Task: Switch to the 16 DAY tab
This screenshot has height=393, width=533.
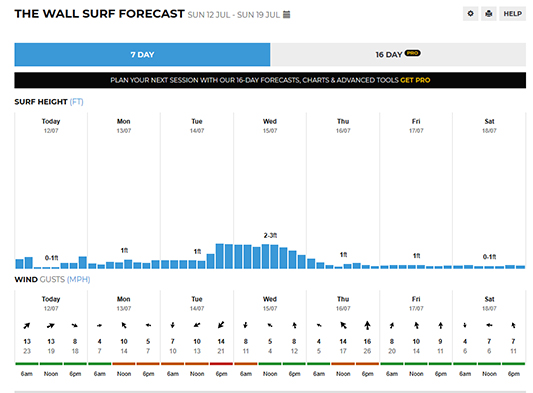Action: (398, 54)
